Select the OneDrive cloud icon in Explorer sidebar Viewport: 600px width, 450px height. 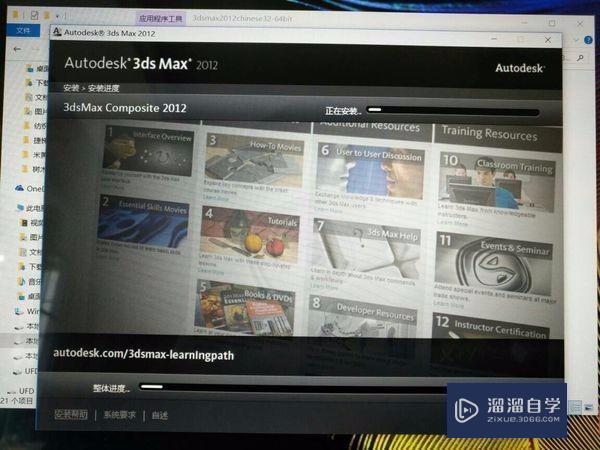[19, 188]
